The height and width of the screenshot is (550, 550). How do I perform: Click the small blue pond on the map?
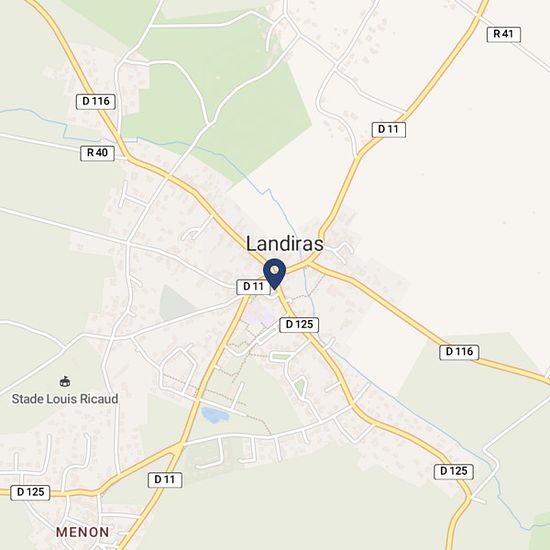[214, 415]
